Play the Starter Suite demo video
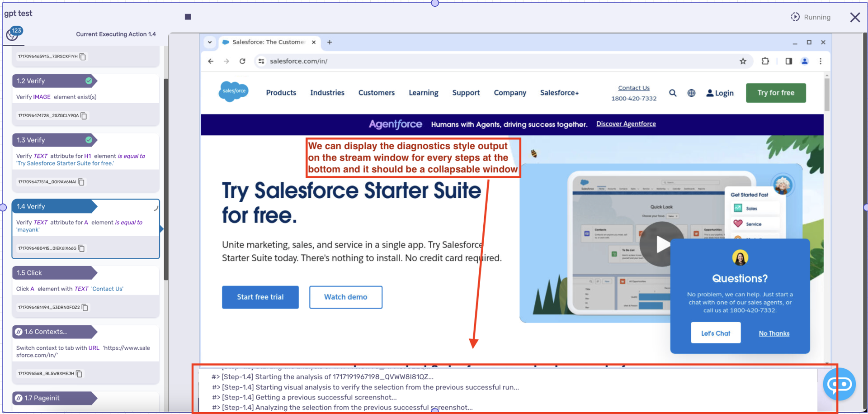Viewport: 868px width, 414px height. (x=661, y=244)
